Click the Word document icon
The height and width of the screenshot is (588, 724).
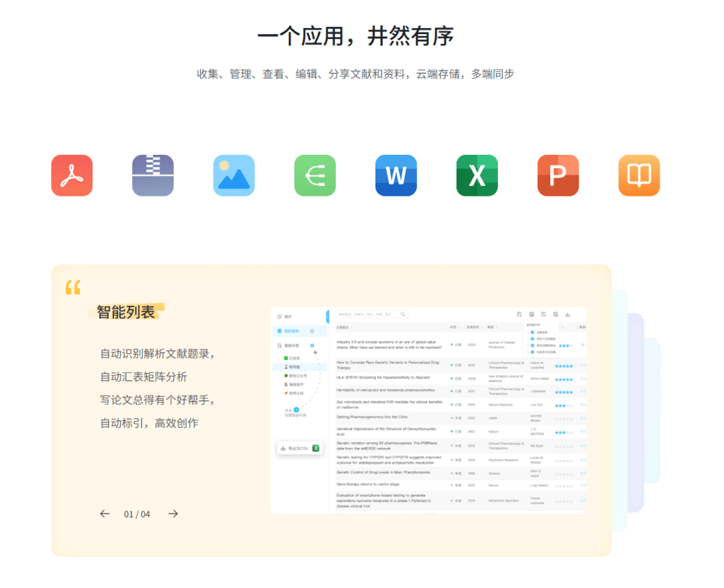coord(396,175)
